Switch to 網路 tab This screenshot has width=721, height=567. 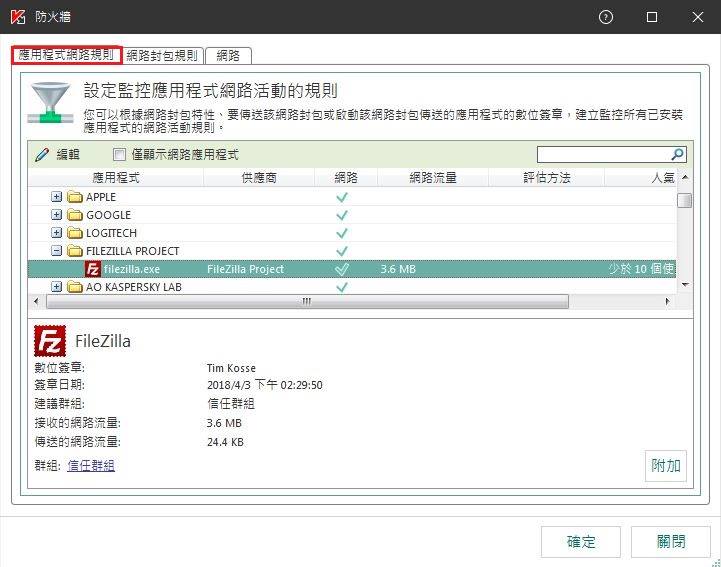pos(228,55)
